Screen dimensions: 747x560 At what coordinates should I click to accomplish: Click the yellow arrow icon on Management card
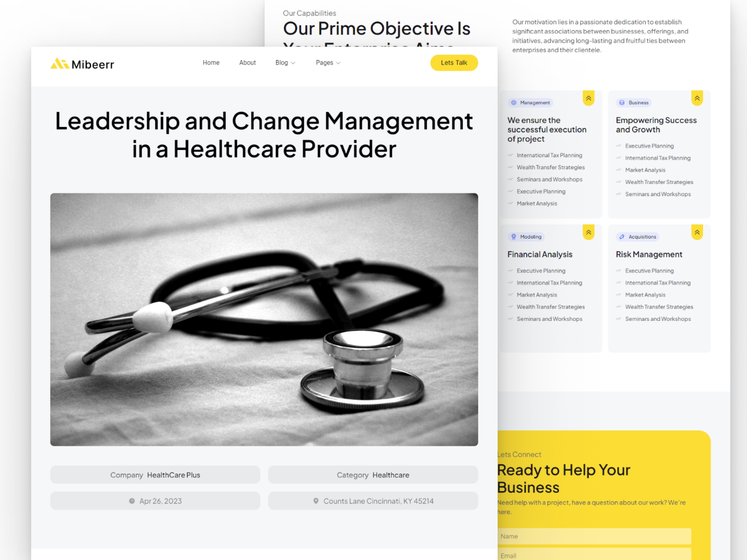pyautogui.click(x=588, y=97)
